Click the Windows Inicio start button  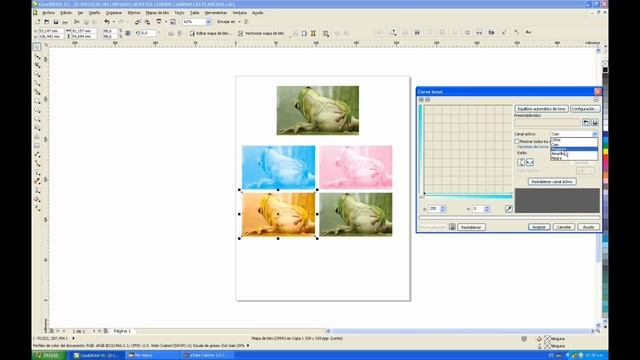tap(49, 355)
